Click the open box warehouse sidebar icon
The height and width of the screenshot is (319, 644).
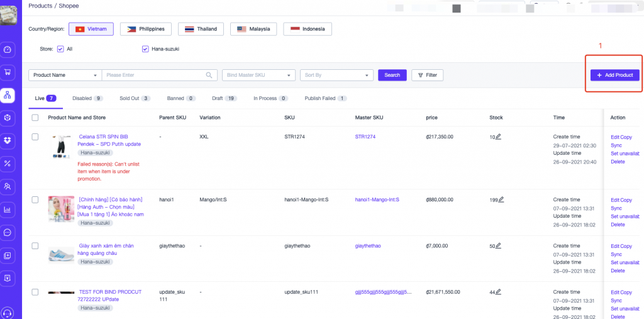pos(8,140)
